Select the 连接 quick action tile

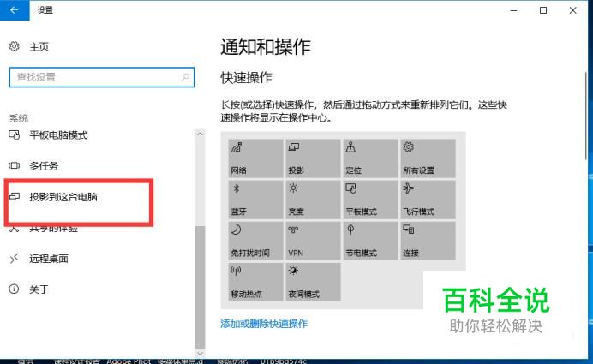428,241
